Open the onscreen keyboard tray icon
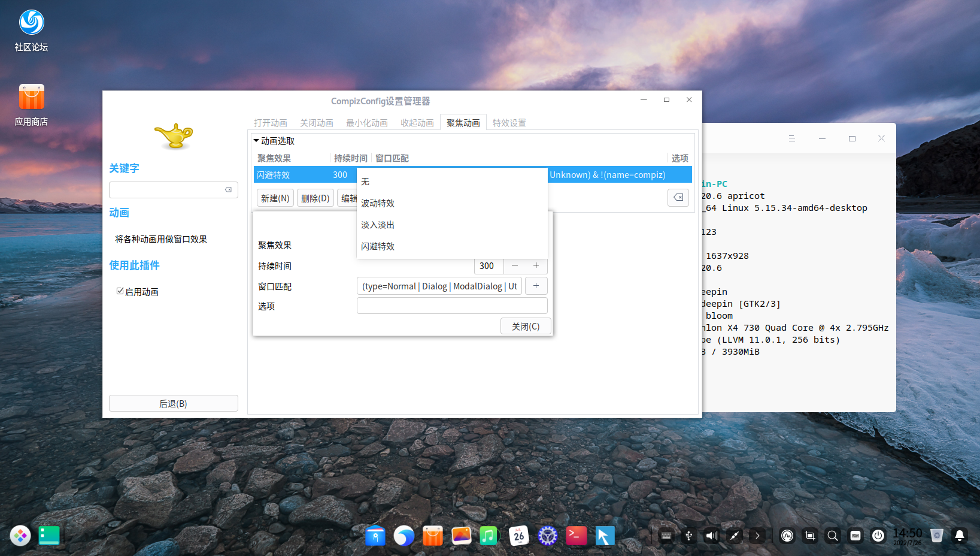This screenshot has height=556, width=980. tap(666, 536)
